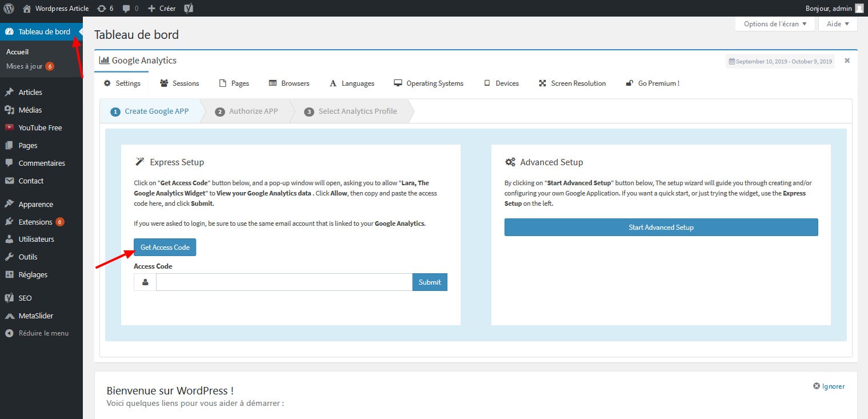
Task: Focus the Access Code input field
Action: coord(284,282)
